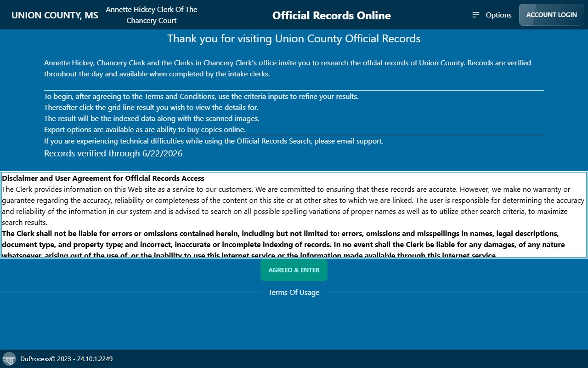This screenshot has width=588, height=368.
Task: Click the Thereafter click the grid line sentence
Action: click(x=151, y=107)
